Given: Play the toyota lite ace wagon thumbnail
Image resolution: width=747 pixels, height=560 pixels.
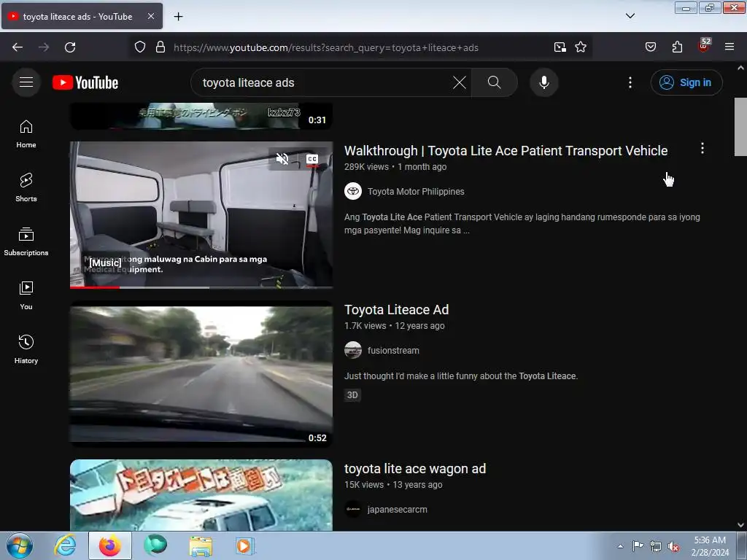Looking at the screenshot, I should click(201, 495).
